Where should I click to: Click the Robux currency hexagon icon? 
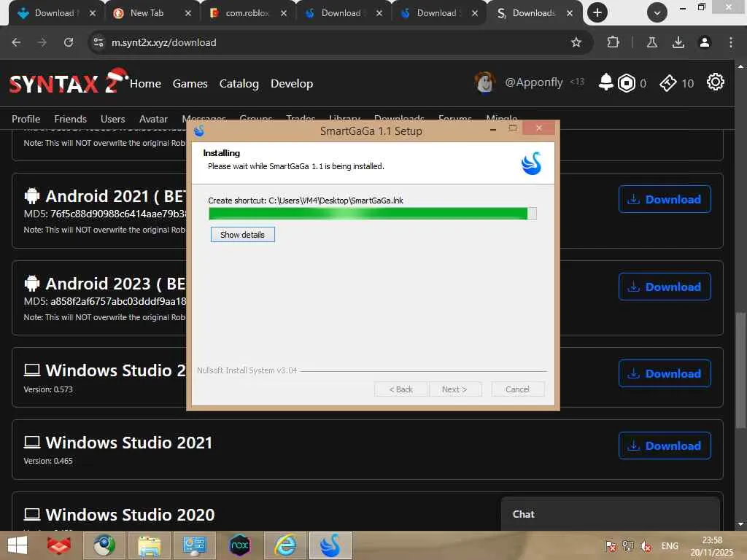626,83
